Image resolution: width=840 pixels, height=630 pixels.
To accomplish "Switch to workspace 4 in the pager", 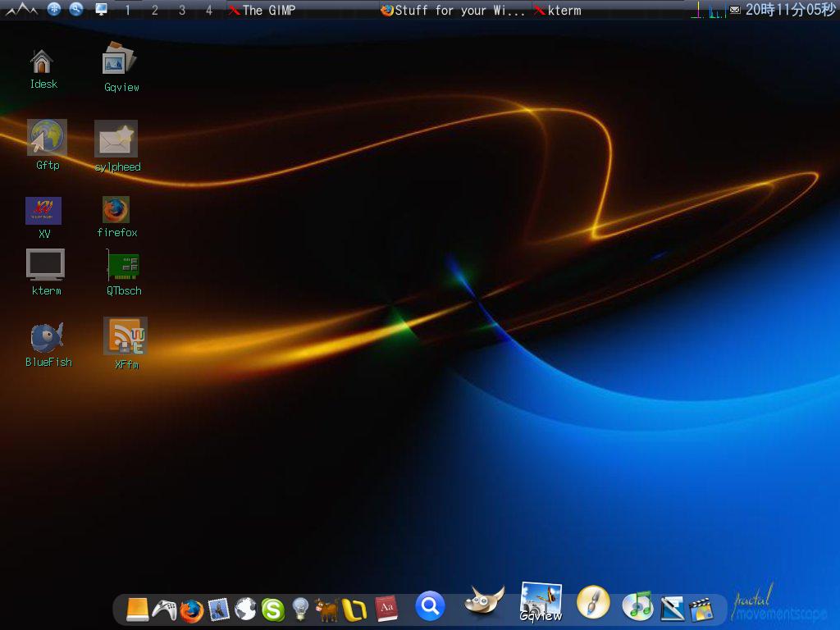I will coord(208,11).
